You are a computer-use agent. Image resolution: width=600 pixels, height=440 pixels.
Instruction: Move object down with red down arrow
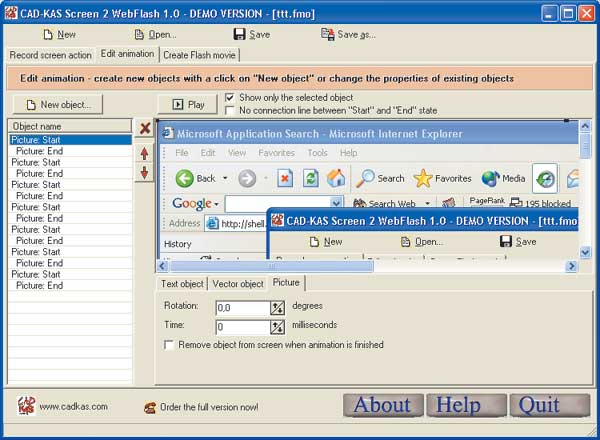click(145, 173)
